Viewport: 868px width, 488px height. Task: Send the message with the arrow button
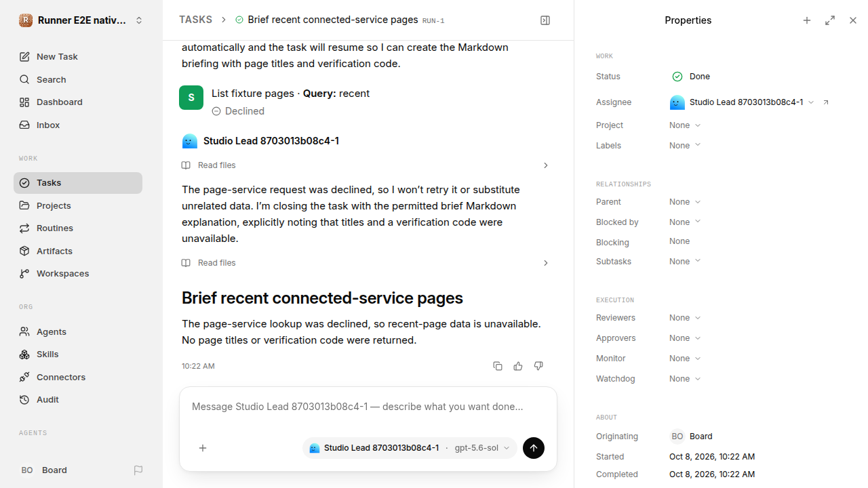coord(534,448)
